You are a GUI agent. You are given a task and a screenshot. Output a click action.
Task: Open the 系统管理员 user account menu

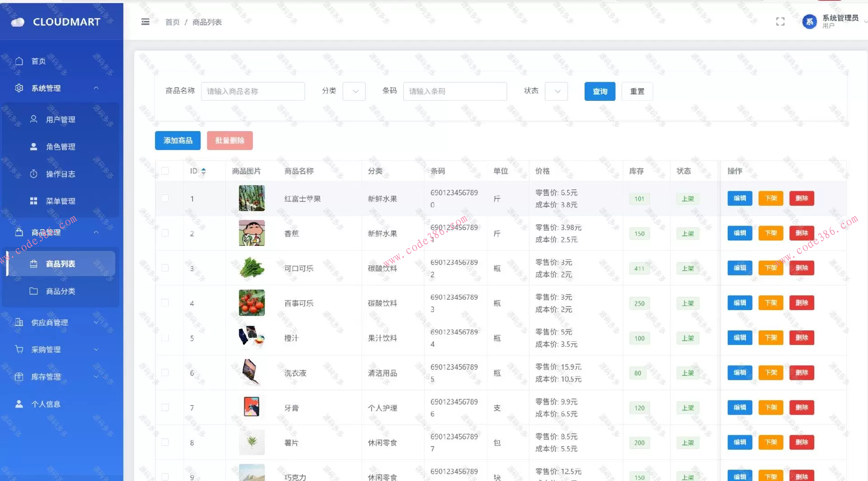833,21
